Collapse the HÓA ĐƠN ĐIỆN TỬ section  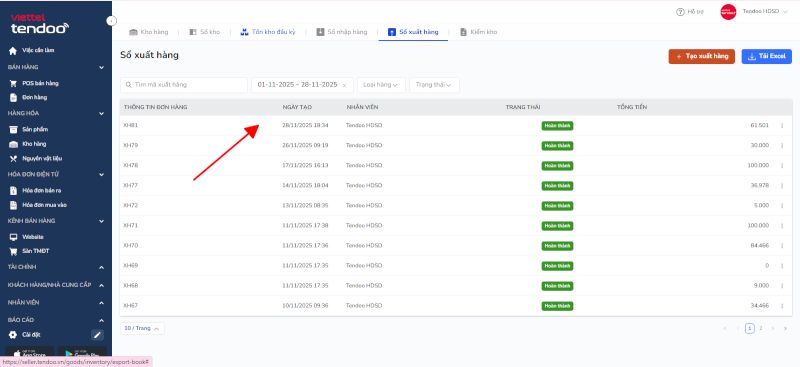point(102,175)
